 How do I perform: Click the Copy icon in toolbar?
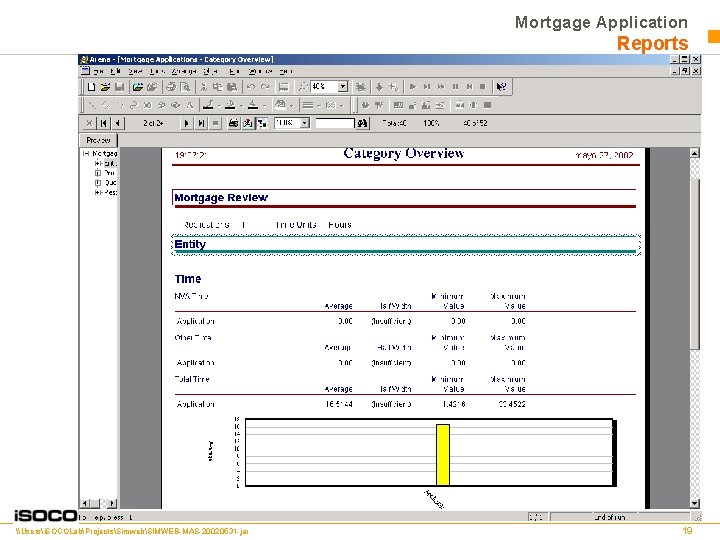pyautogui.click(x=218, y=87)
